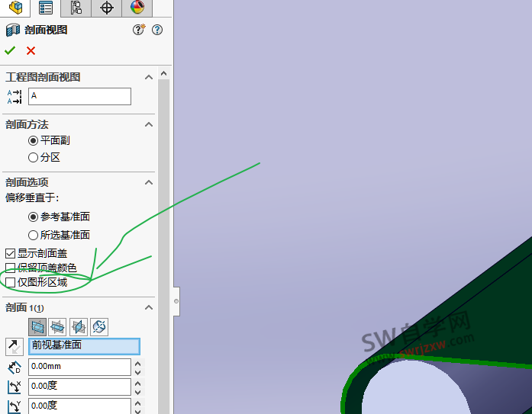Open the ConfigurationManager tab
This screenshot has width=532, height=414.
point(76,8)
